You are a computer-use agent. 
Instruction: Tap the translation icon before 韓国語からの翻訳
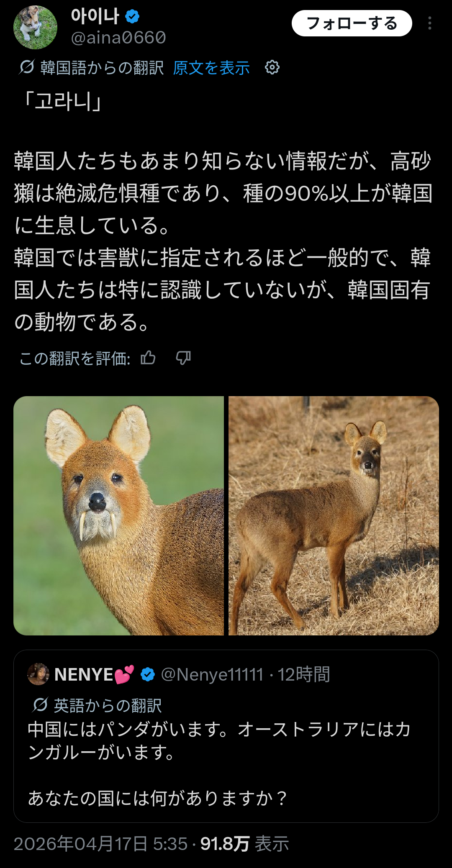[27, 67]
